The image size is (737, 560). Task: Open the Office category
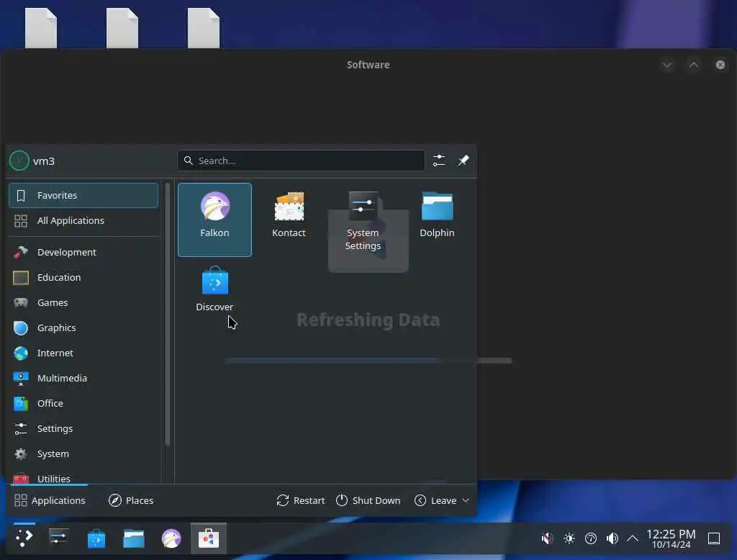coord(83,403)
